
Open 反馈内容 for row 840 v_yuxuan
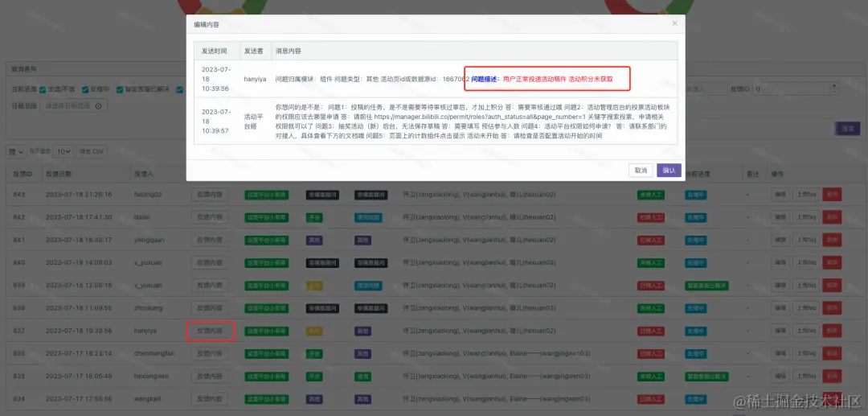(x=209, y=262)
